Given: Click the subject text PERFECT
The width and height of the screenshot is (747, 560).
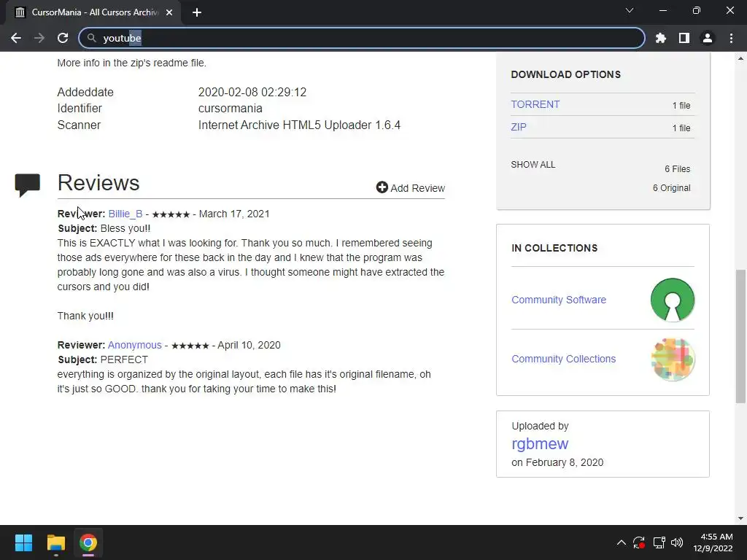Looking at the screenshot, I should (x=124, y=360).
